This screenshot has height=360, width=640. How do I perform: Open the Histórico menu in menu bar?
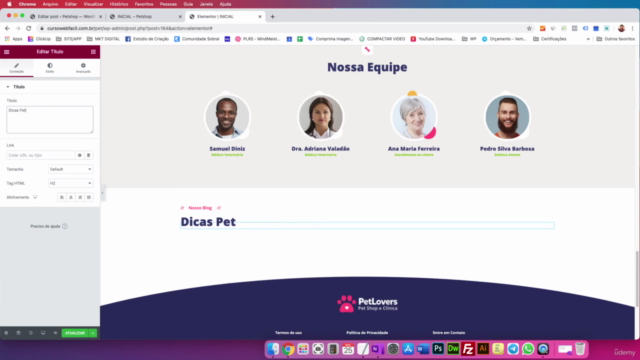pyautogui.click(x=119, y=4)
